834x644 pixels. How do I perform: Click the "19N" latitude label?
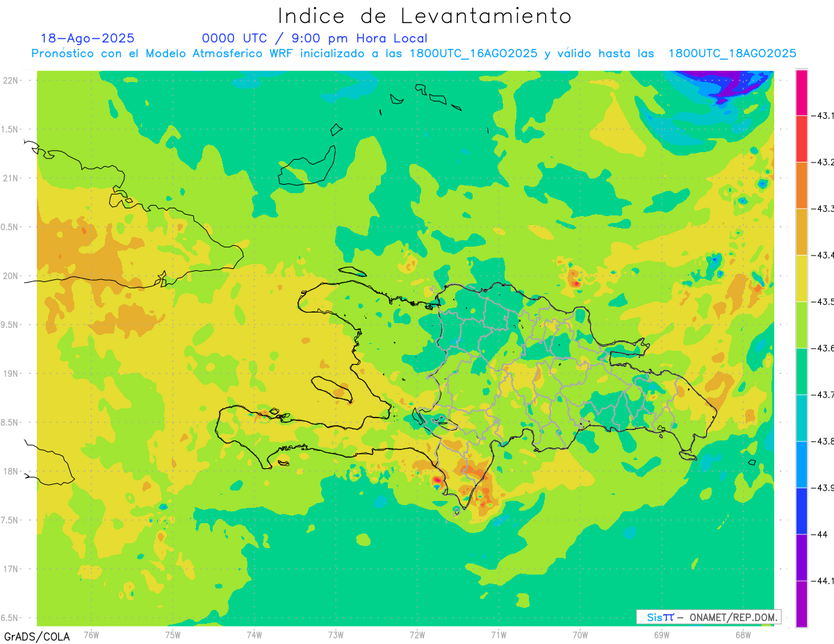point(11,374)
